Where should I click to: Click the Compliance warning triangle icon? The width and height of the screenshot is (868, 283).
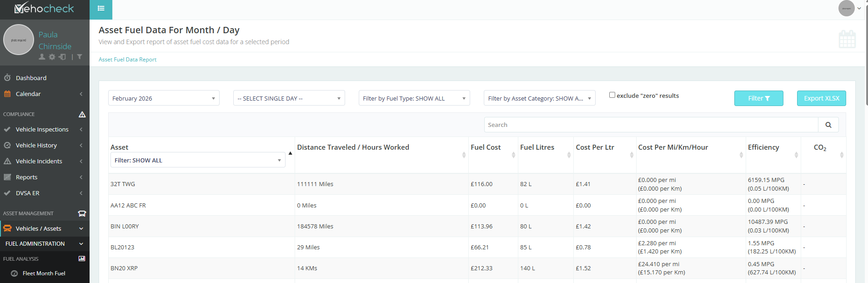pyautogui.click(x=82, y=114)
